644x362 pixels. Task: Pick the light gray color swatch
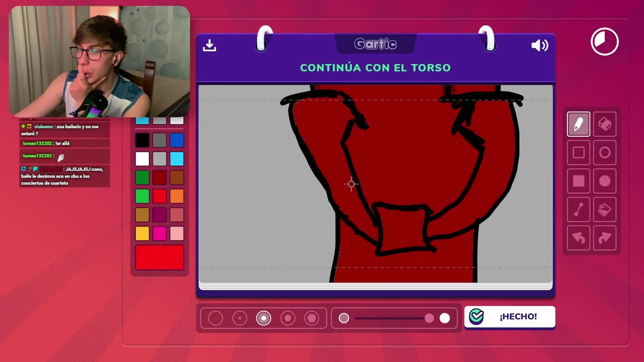coord(159,159)
